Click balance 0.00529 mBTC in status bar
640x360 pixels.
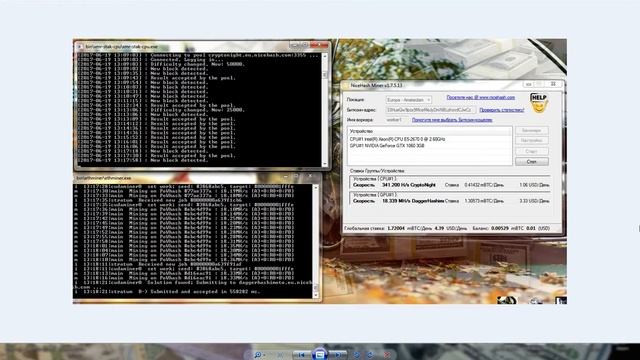pyautogui.click(x=507, y=229)
